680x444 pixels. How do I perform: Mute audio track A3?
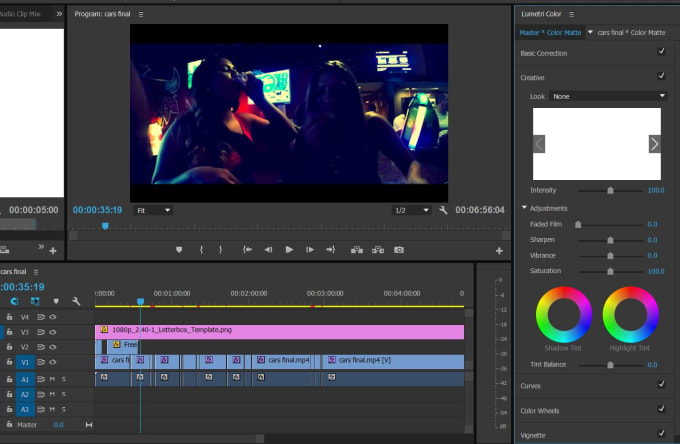coord(52,409)
